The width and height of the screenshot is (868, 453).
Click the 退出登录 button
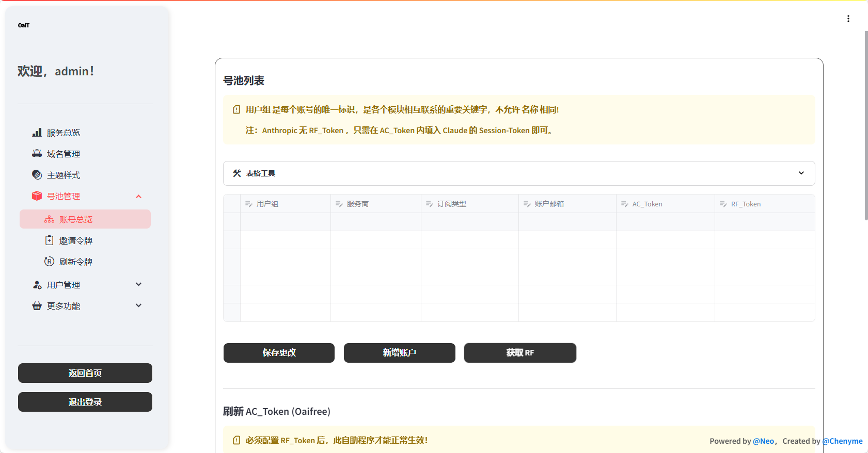[85, 402]
